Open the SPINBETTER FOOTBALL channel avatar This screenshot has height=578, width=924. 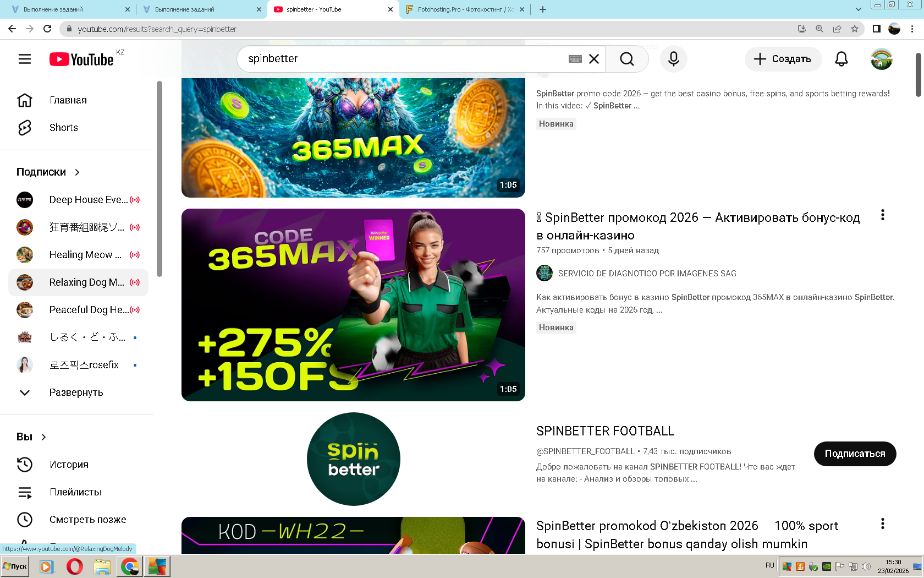pyautogui.click(x=354, y=459)
